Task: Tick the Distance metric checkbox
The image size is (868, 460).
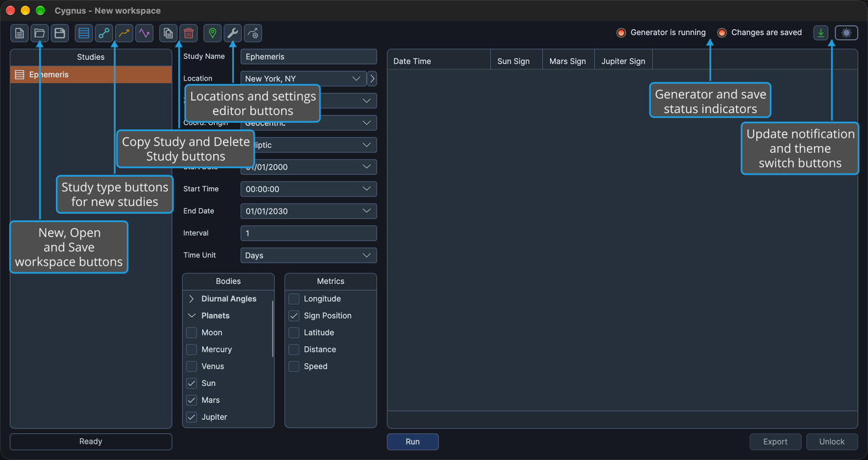Action: [294, 350]
